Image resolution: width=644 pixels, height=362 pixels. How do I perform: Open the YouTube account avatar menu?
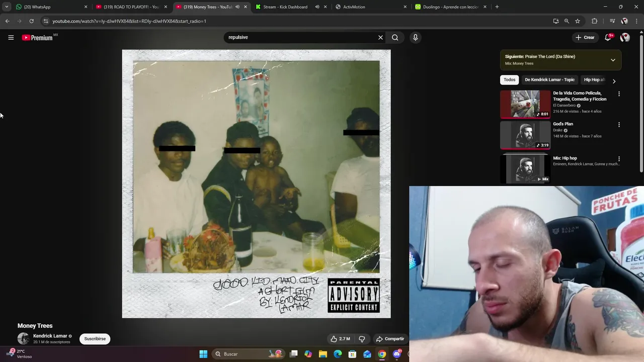pos(625,37)
